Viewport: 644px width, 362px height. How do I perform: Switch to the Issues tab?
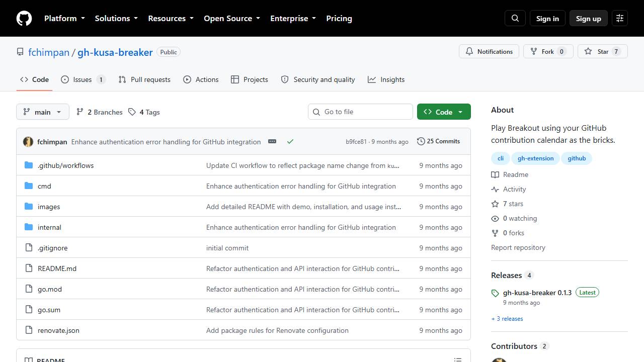click(x=83, y=79)
